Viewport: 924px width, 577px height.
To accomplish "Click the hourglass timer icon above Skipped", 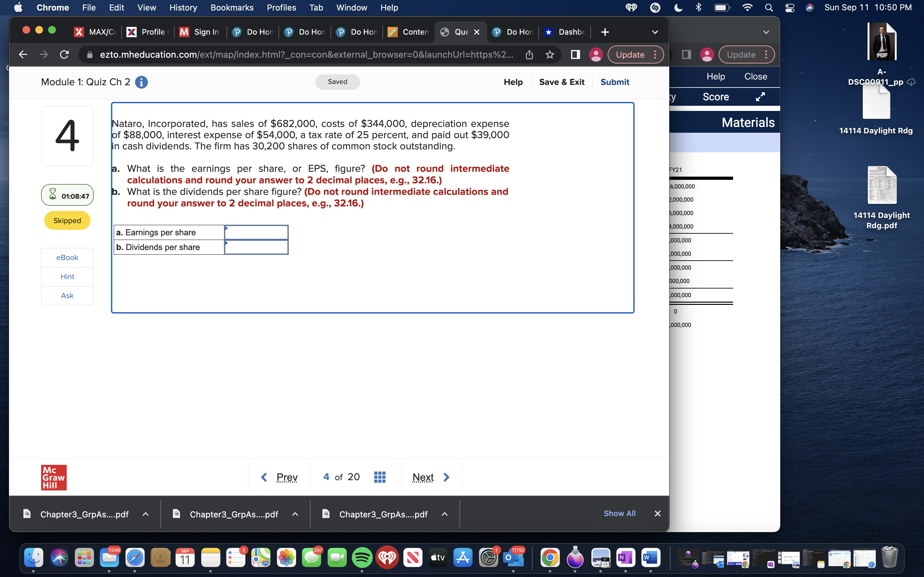I will pos(52,195).
